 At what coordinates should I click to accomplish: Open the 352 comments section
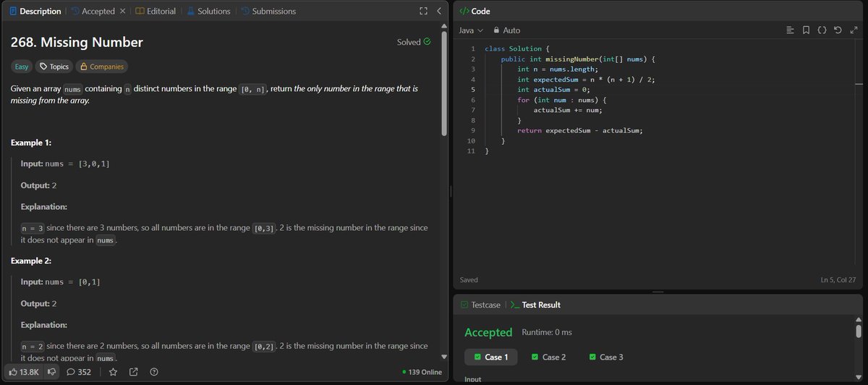79,372
